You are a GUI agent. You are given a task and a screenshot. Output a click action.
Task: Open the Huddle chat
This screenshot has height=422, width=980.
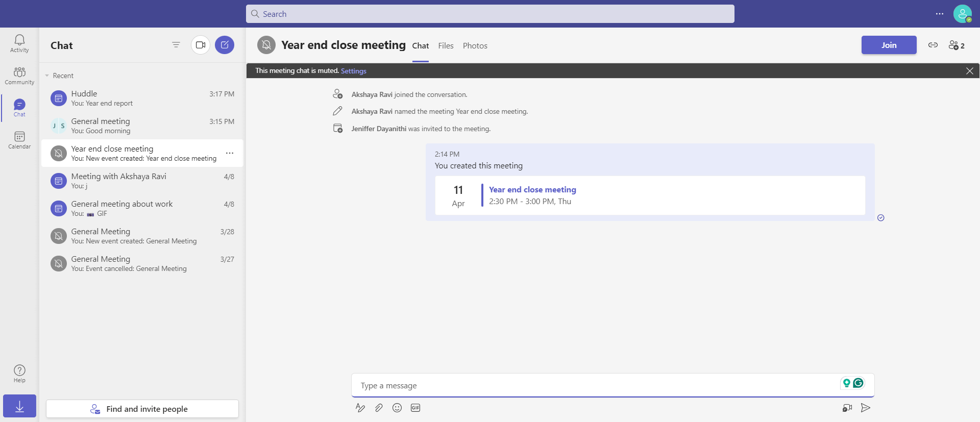(x=142, y=98)
